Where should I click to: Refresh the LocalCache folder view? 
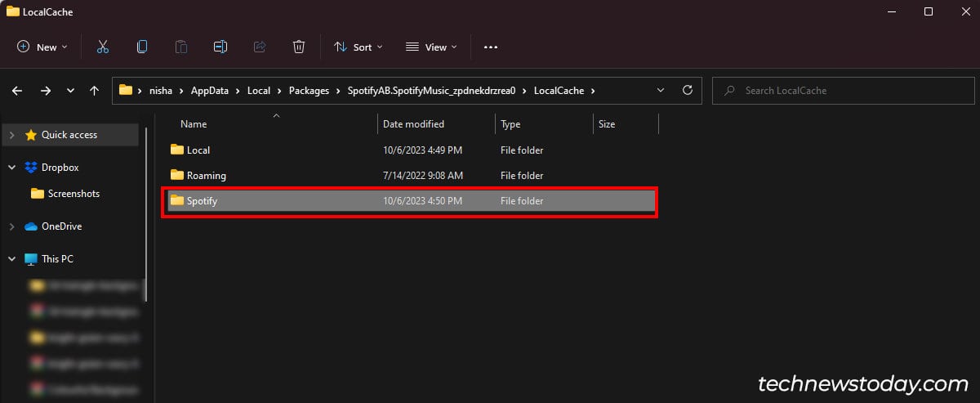coord(687,90)
